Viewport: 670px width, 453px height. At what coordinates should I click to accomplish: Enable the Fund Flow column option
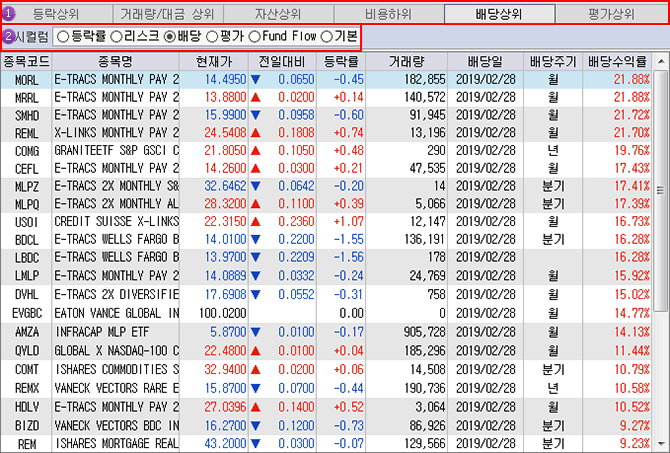point(255,37)
